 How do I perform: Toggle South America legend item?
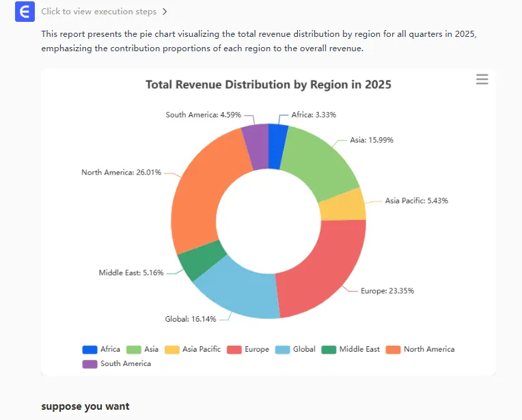coord(116,363)
